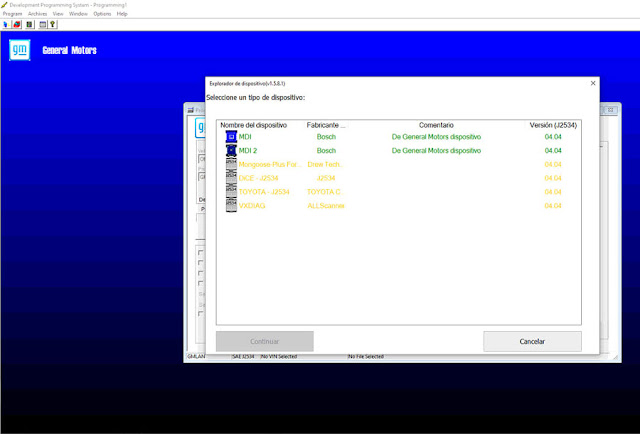Screen dimensions: 640x434
Task: Select 'Mongoose-Plus For...' device name
Action: [x=270, y=165]
